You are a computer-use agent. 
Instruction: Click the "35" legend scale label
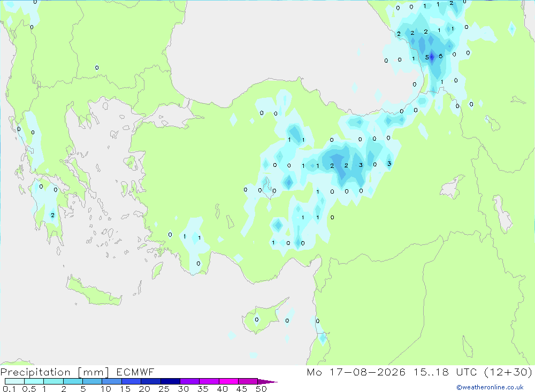pos(203,389)
